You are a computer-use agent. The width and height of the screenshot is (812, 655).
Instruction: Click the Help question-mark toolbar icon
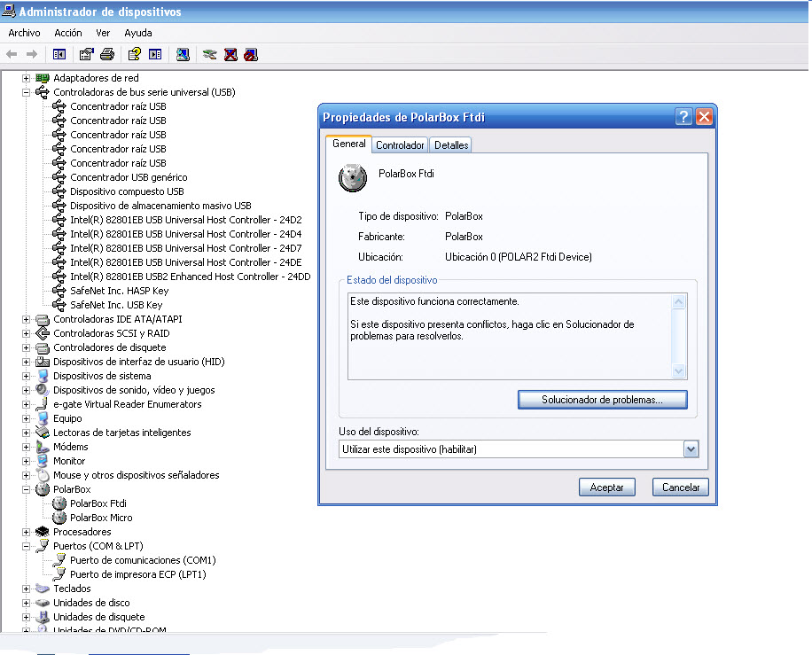point(134,54)
